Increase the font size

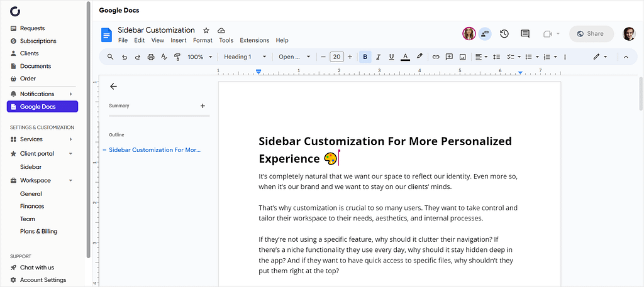tap(350, 57)
